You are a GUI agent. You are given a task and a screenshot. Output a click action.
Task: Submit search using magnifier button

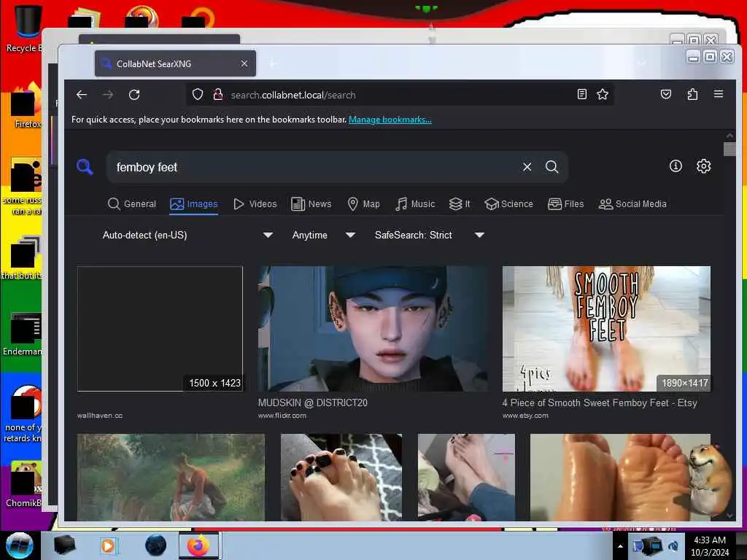pos(551,167)
